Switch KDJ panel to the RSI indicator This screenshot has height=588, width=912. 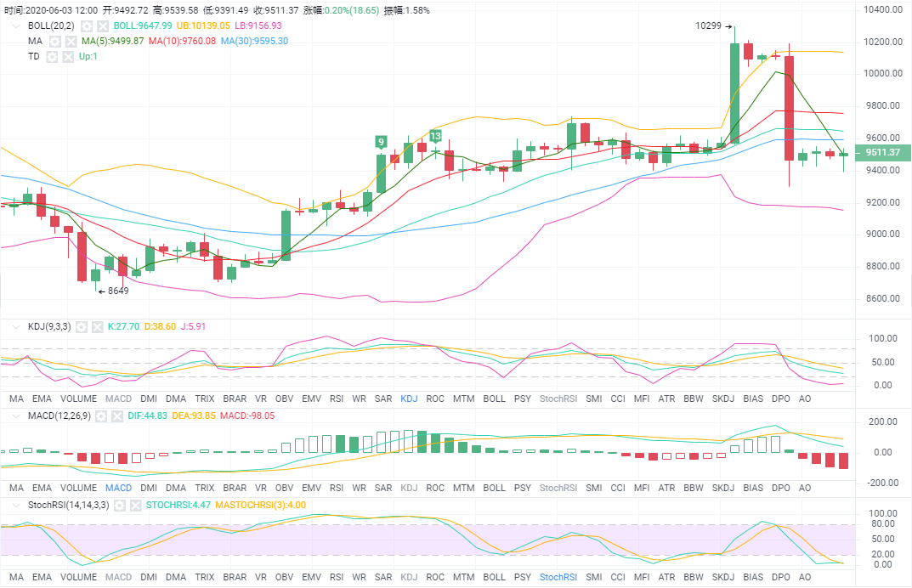tap(336, 398)
